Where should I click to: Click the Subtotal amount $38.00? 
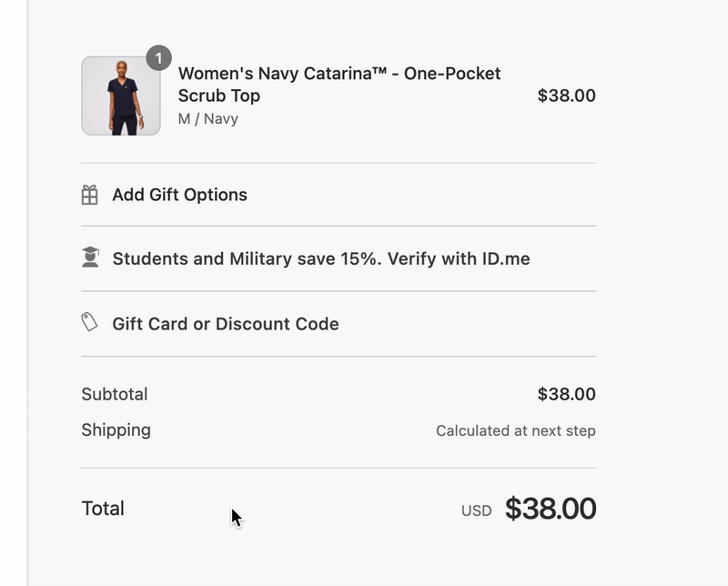coord(568,393)
